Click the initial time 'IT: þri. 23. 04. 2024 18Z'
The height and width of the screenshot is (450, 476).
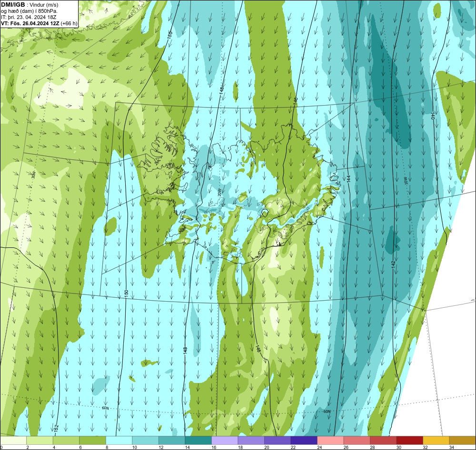pyautogui.click(x=29, y=17)
